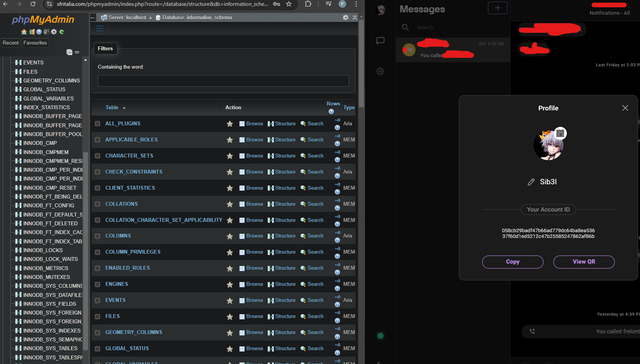The image size is (640, 364).
Task: Check the ALL_PLUGINS row checkbox
Action: [98, 124]
